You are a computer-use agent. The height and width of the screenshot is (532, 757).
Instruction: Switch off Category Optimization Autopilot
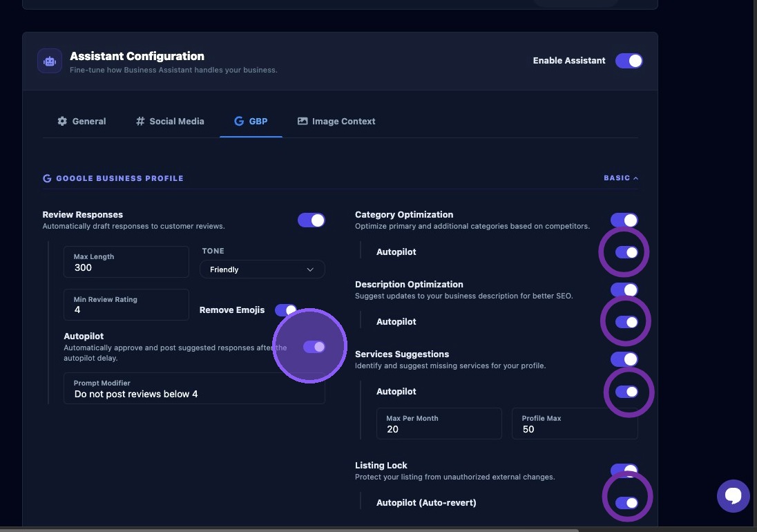click(x=626, y=252)
